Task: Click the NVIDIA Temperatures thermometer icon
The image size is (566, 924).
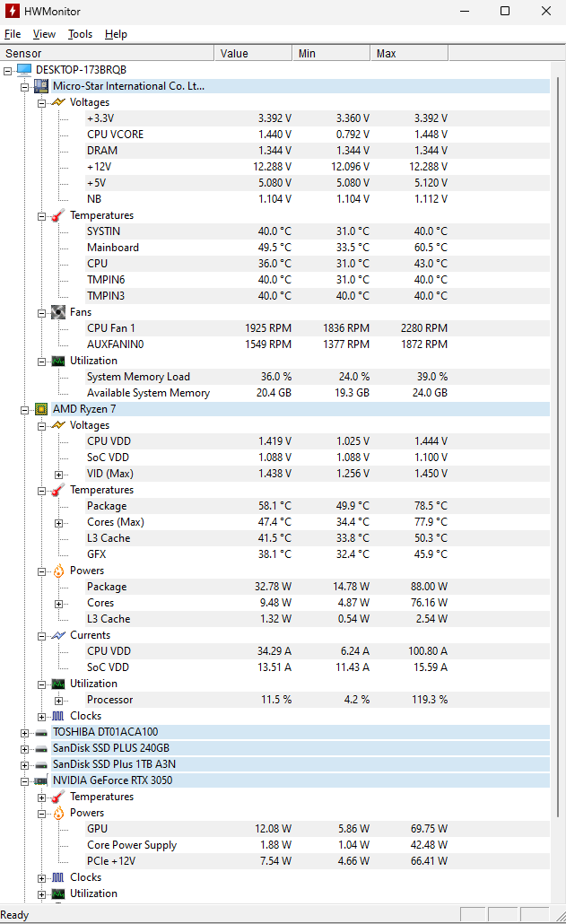Action: pos(58,797)
